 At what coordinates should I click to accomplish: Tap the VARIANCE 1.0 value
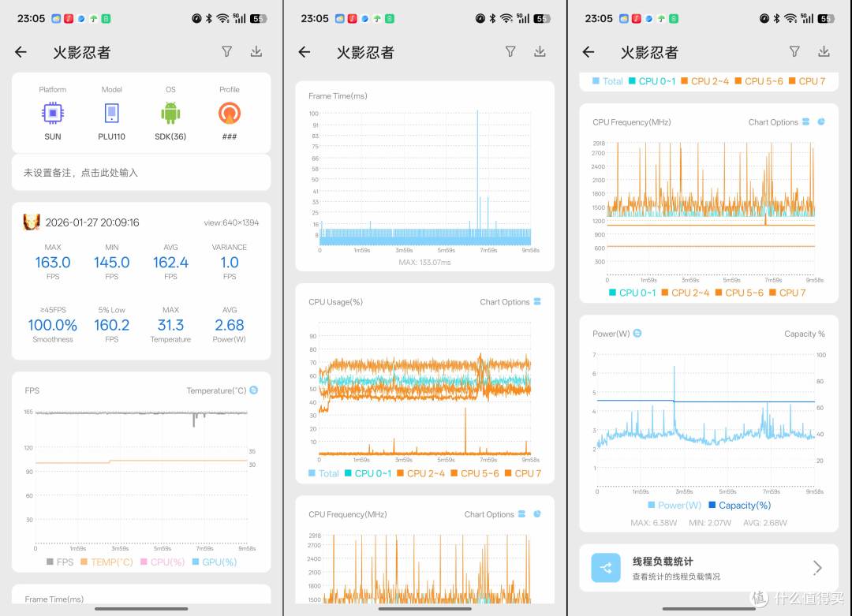pos(230,263)
